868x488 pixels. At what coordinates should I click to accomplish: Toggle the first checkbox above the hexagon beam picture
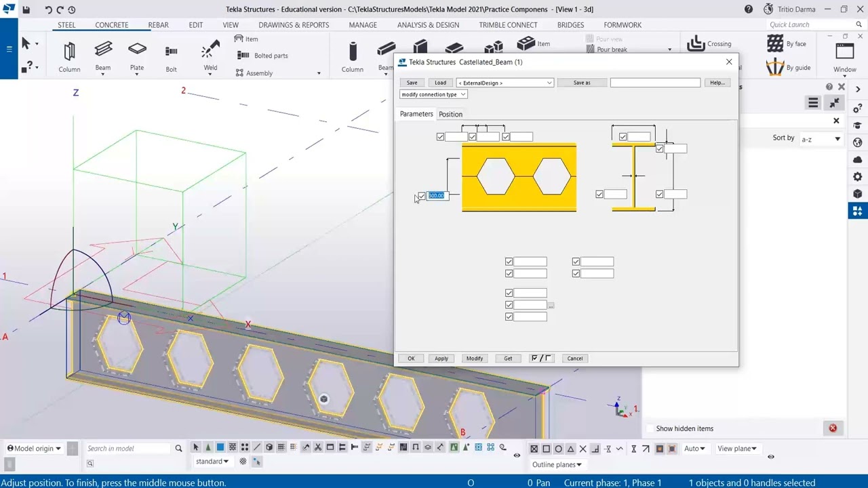(440, 137)
